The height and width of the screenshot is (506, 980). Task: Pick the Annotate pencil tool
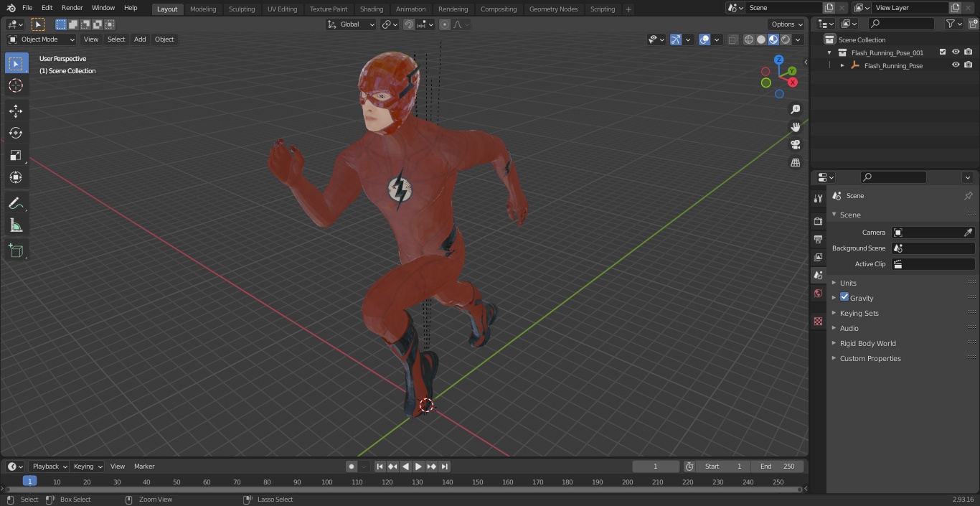pos(16,203)
